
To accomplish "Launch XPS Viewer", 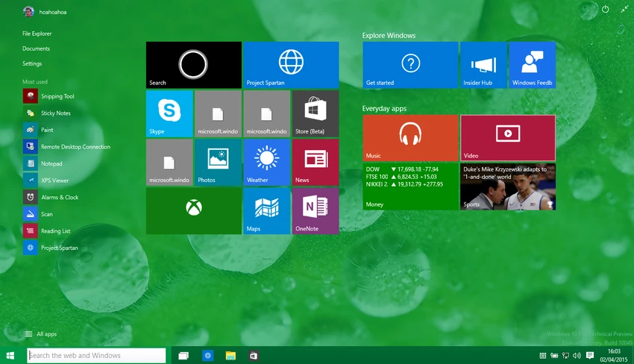I will click(x=46, y=181).
